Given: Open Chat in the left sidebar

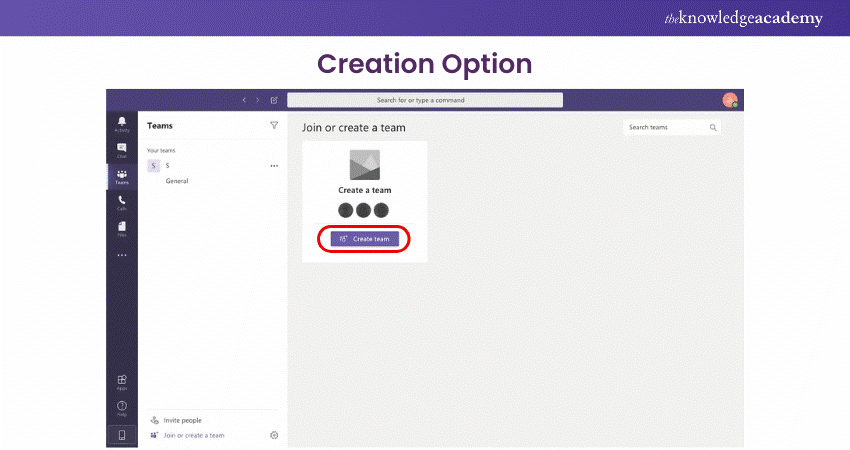Looking at the screenshot, I should (122, 150).
